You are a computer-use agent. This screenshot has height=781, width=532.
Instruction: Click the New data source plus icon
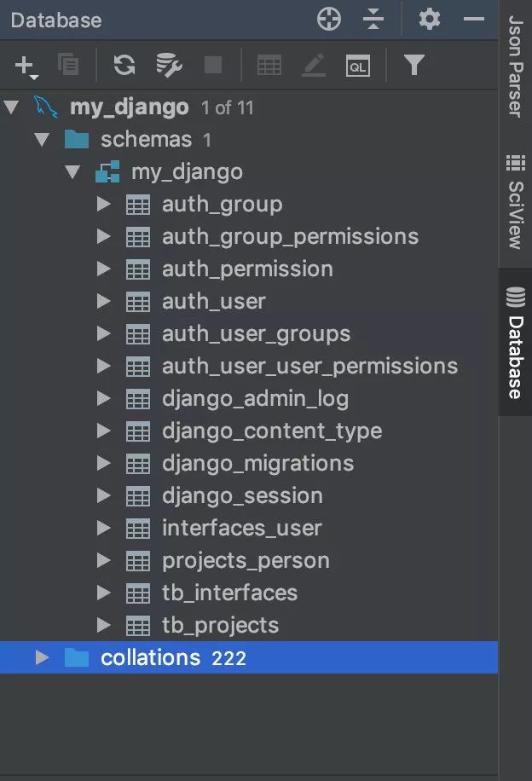[26, 65]
